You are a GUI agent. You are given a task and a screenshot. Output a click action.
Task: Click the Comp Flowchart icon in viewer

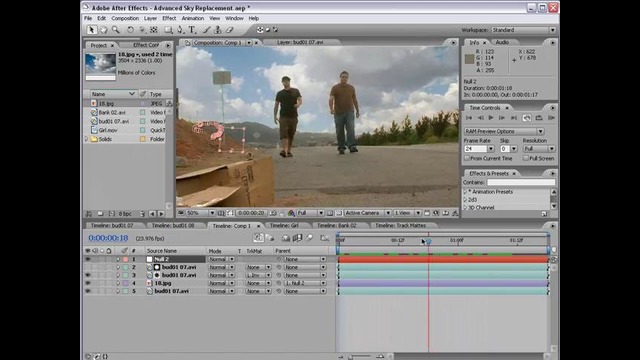[x=455, y=213]
